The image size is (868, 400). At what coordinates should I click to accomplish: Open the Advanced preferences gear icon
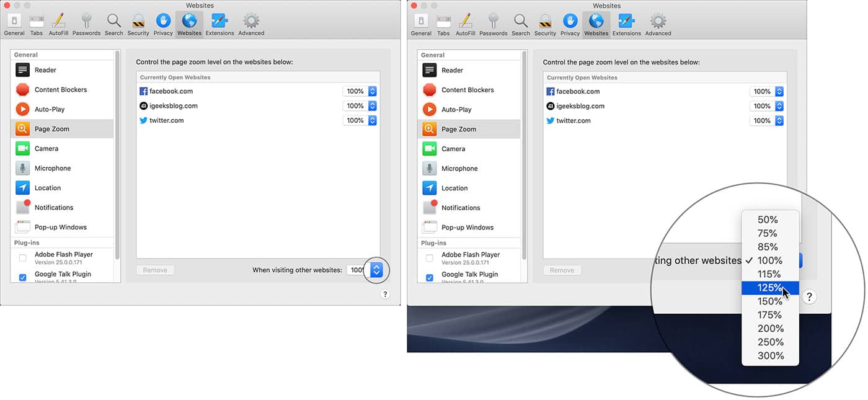click(250, 23)
